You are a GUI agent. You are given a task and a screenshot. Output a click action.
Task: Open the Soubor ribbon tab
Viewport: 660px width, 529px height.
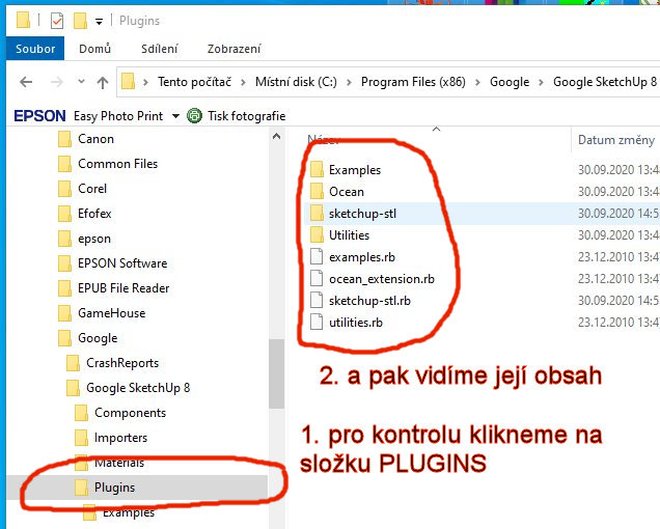(35, 49)
